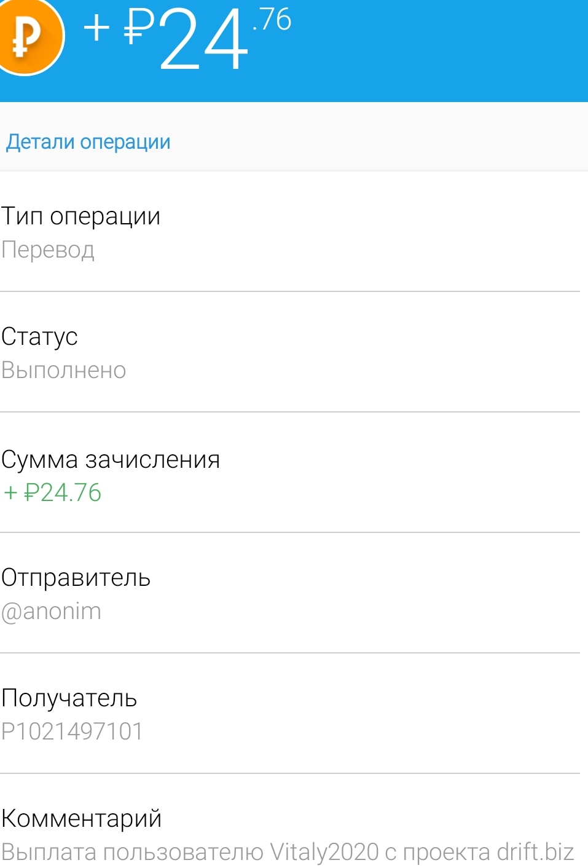Tap Vitaly2020 username in the comment
588x868 pixels.
pyautogui.click(x=324, y=853)
